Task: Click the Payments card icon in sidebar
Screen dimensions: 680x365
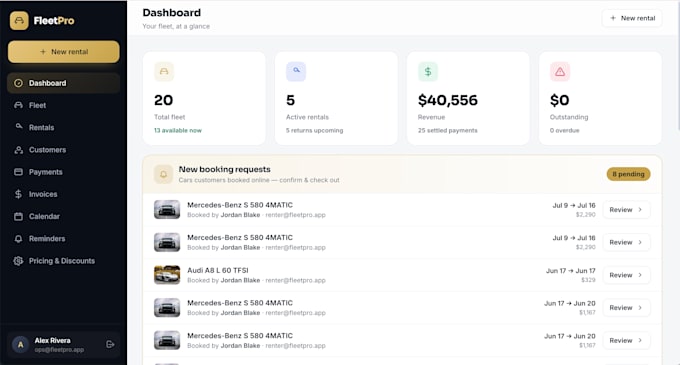Action: tap(18, 172)
